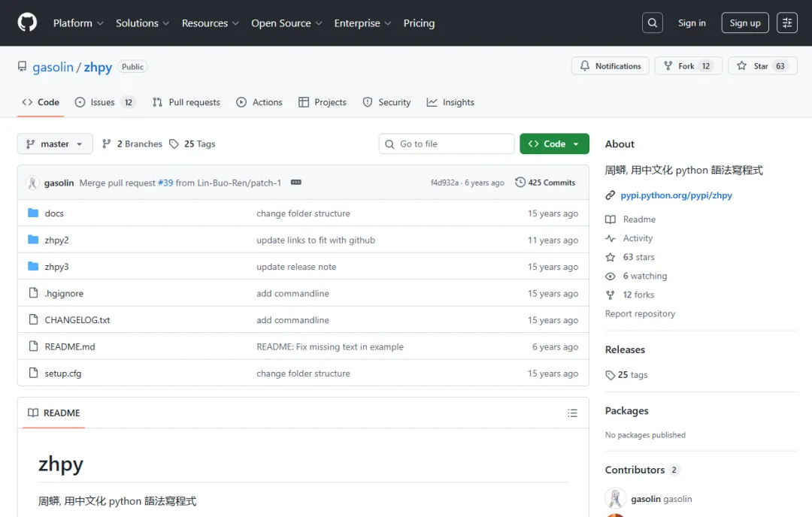Click the zhpy3 folder icon

[33, 266]
